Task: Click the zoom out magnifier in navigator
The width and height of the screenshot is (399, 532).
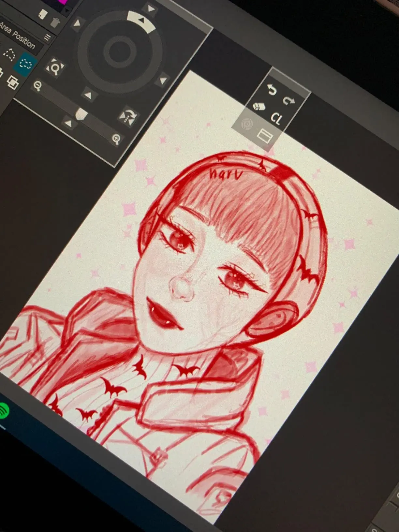Action: (38, 86)
